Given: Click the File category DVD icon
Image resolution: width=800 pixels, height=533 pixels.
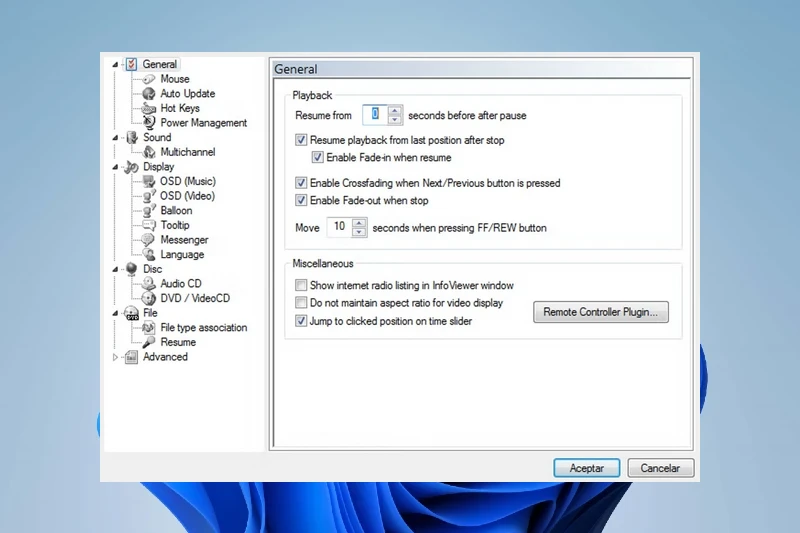Looking at the screenshot, I should coord(132,313).
